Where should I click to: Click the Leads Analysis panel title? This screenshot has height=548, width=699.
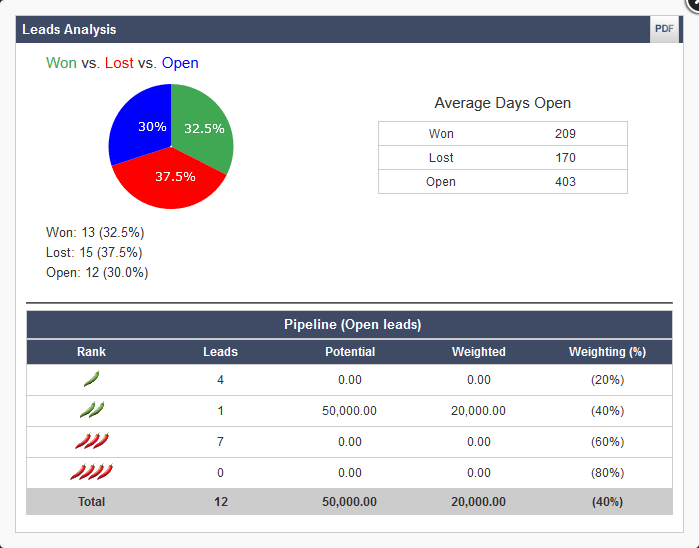[x=69, y=30]
